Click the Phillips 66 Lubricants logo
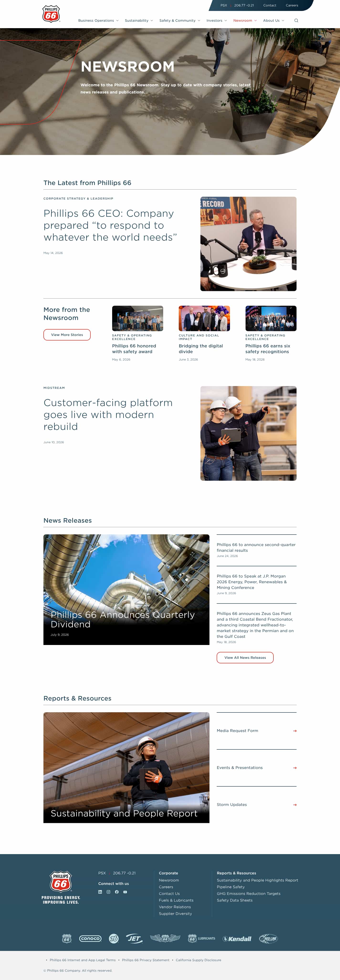Screen dimensions: 340x980 (202, 939)
